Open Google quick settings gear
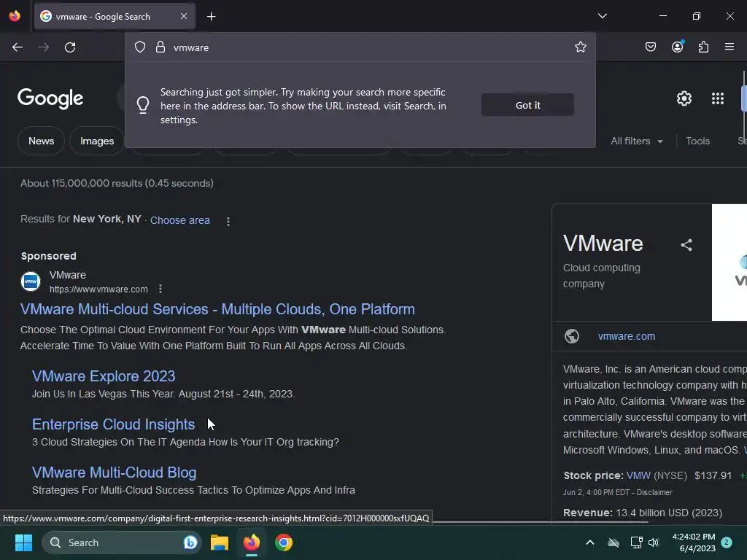The width and height of the screenshot is (747, 560). (684, 98)
